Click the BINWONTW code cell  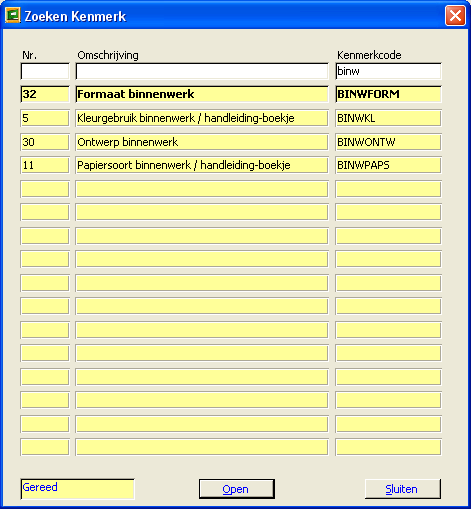coord(388,142)
